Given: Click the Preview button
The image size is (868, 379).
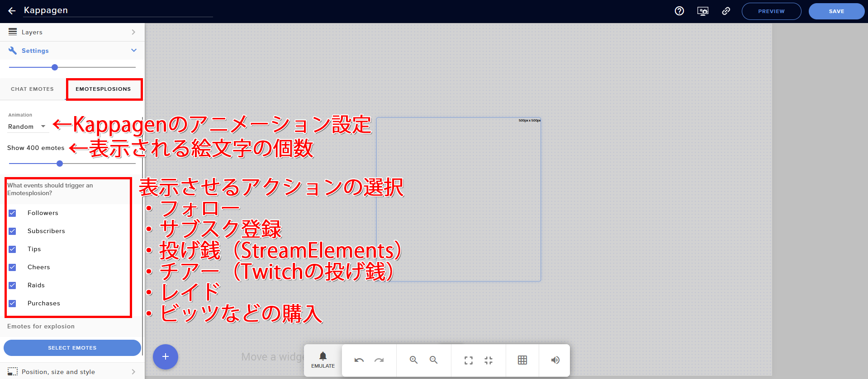Looking at the screenshot, I should [771, 11].
